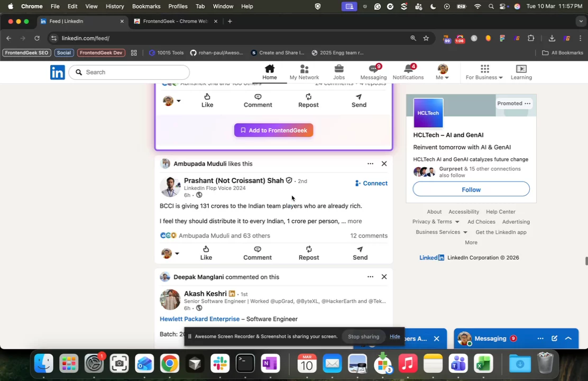
Task: Open Ad Choices footer link
Action: click(x=481, y=222)
